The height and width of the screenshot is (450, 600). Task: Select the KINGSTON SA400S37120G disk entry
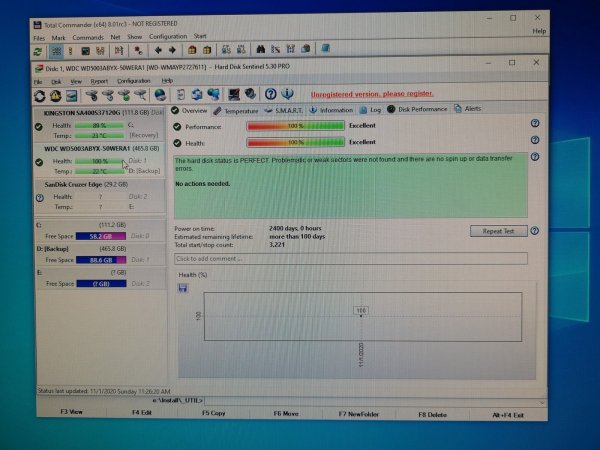[100, 125]
